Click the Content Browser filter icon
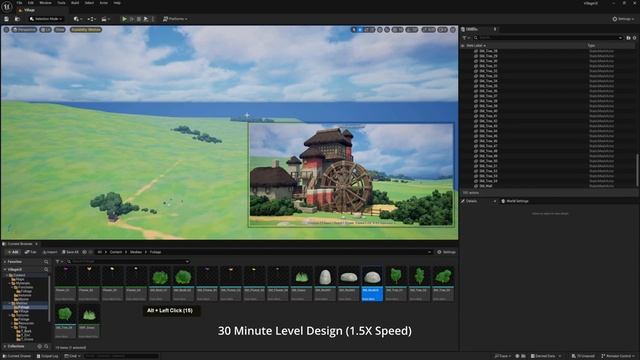The width and height of the screenshot is (640, 360). 58,262
